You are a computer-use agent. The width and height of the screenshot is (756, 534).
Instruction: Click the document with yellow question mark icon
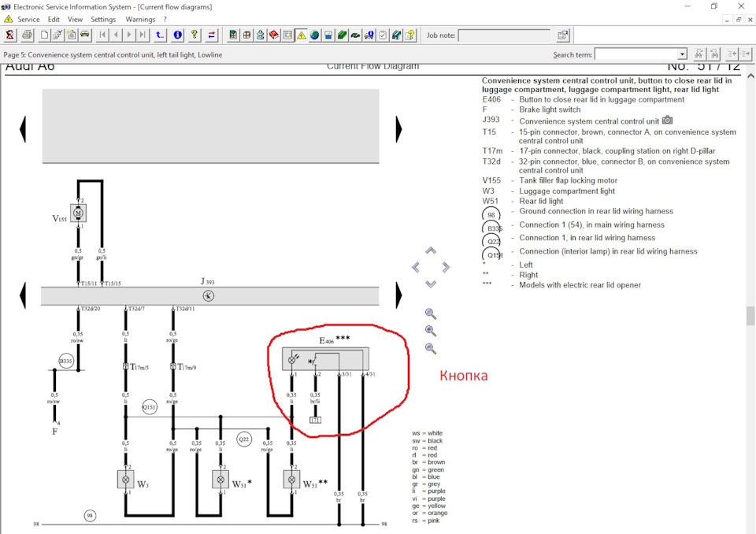pyautogui.click(x=409, y=35)
